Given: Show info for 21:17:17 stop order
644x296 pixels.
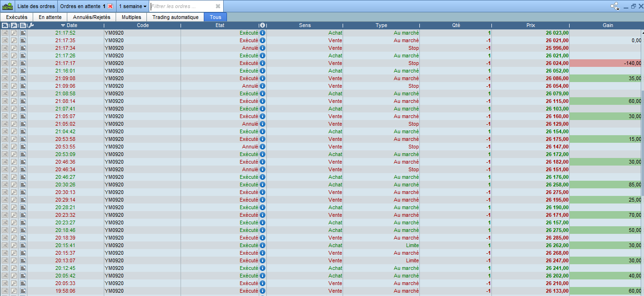Looking at the screenshot, I should 263,63.
